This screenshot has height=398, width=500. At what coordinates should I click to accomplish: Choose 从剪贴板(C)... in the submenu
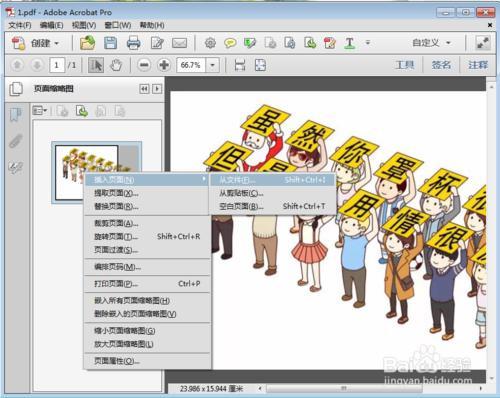point(272,193)
